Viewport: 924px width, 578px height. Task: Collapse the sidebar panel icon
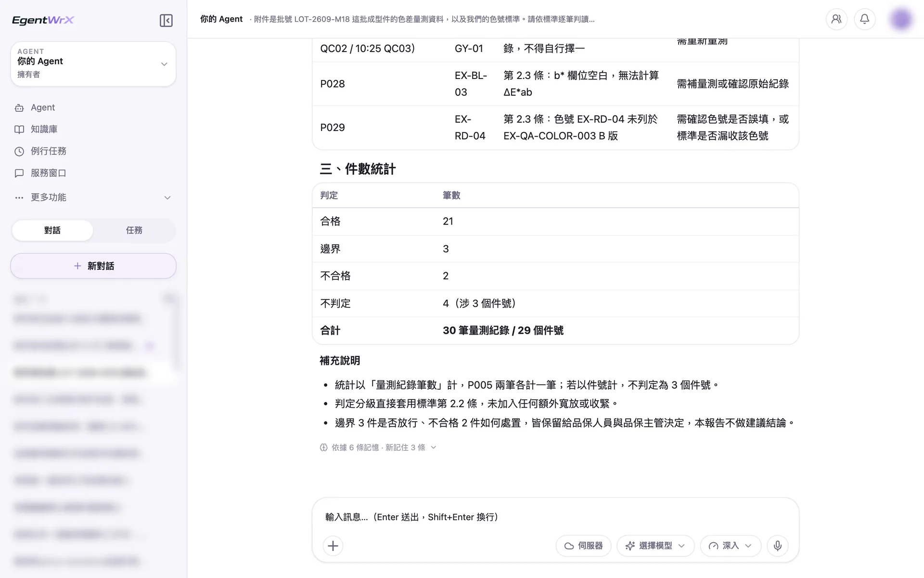click(166, 20)
